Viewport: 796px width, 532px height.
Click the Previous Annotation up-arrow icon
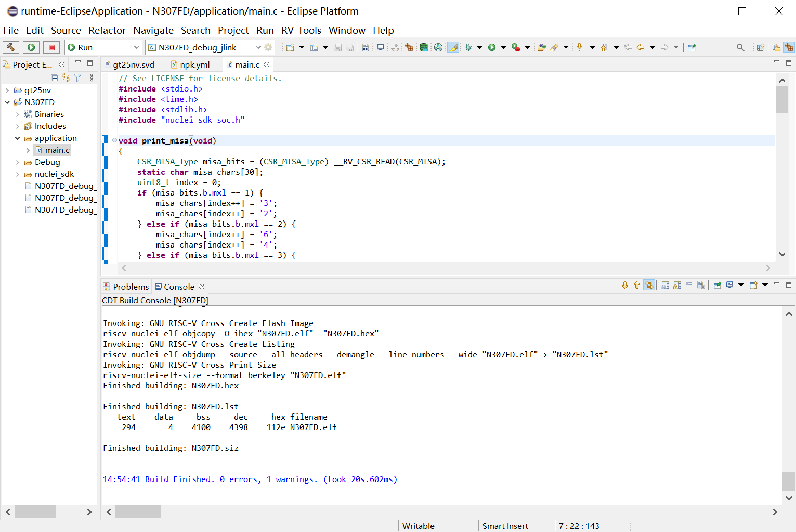[604, 47]
